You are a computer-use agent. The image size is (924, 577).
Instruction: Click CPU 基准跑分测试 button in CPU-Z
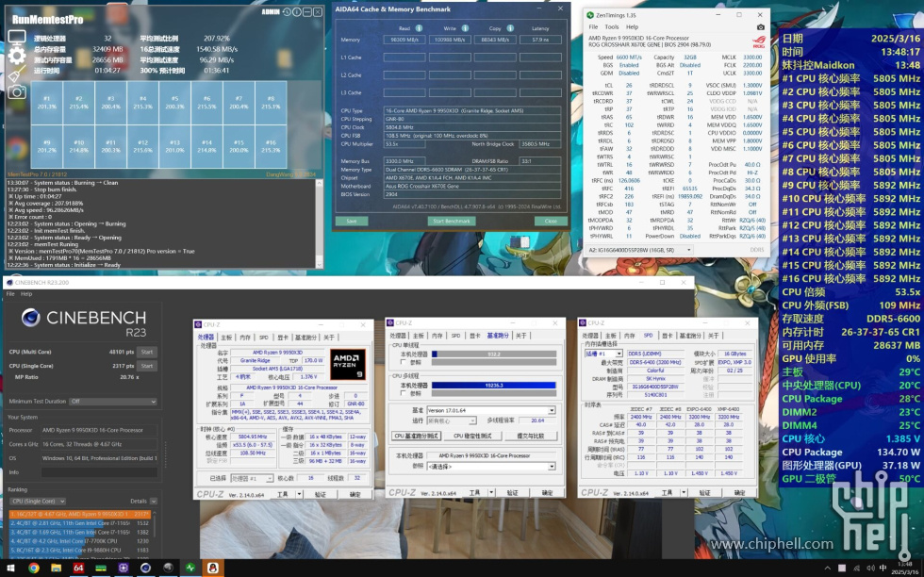416,436
